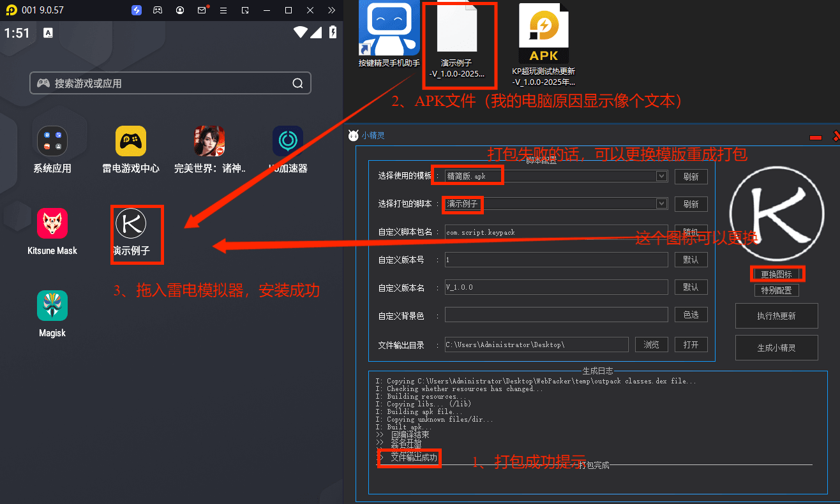Click 打开 to open the output directory
840x504 pixels.
tap(691, 345)
